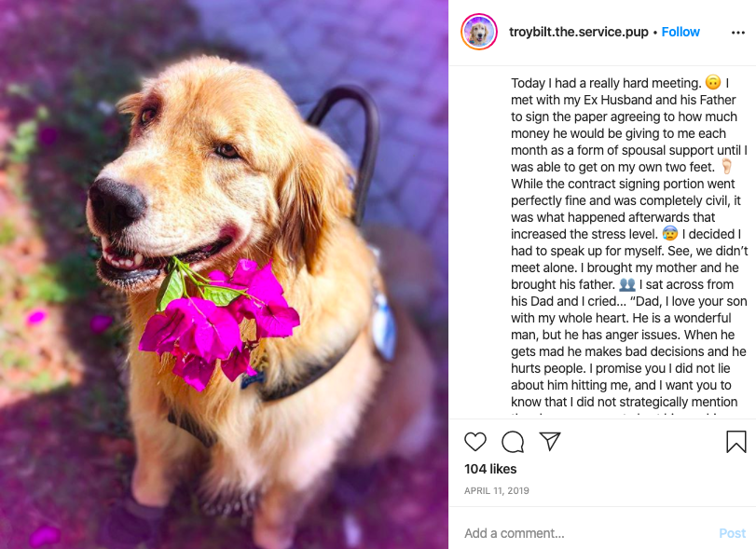
Task: Open comments via the speech bubble icon
Action: click(x=513, y=442)
